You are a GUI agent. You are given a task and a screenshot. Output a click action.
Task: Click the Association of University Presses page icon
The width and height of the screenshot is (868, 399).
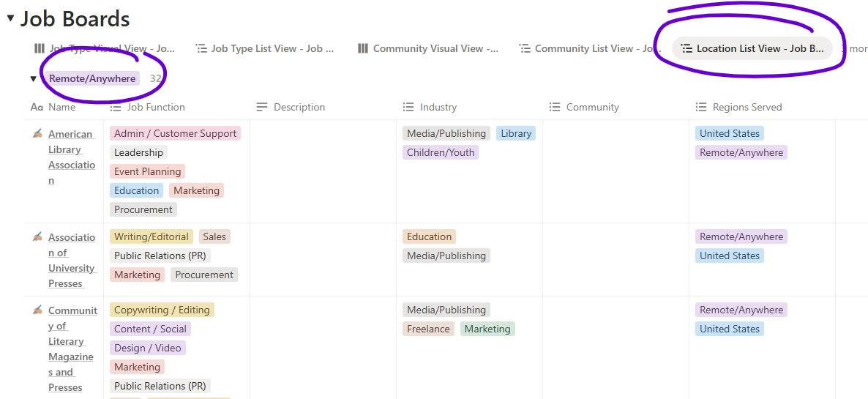click(x=37, y=237)
